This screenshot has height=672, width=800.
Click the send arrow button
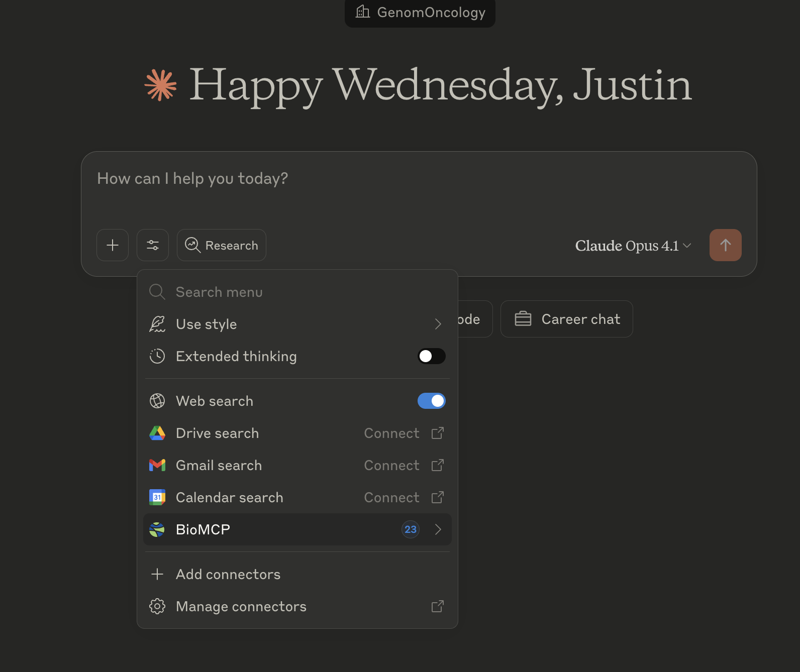(726, 245)
